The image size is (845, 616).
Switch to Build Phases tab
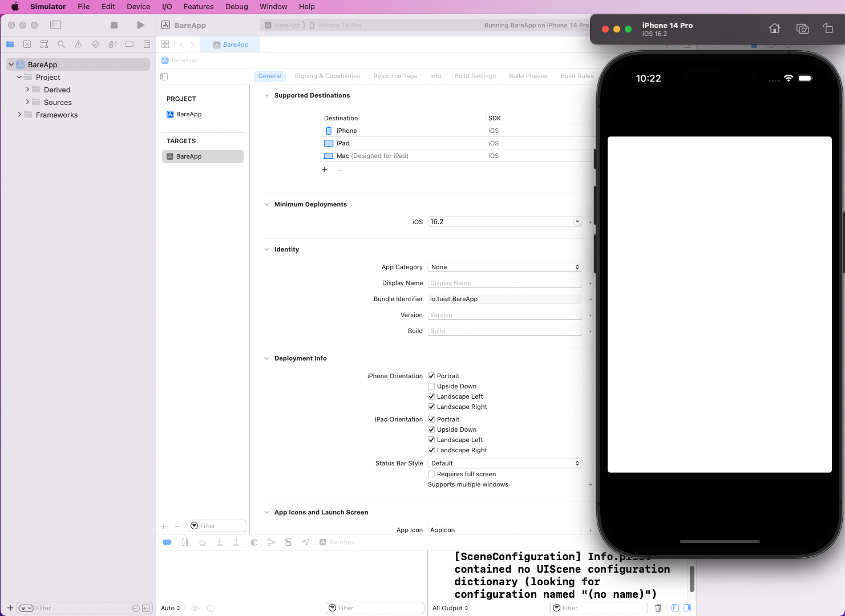click(x=528, y=76)
